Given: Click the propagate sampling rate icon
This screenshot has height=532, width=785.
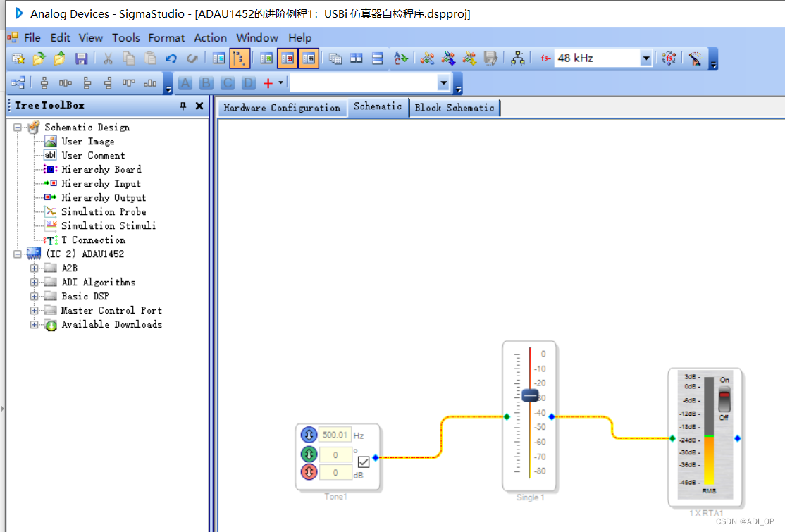Looking at the screenshot, I should (669, 58).
